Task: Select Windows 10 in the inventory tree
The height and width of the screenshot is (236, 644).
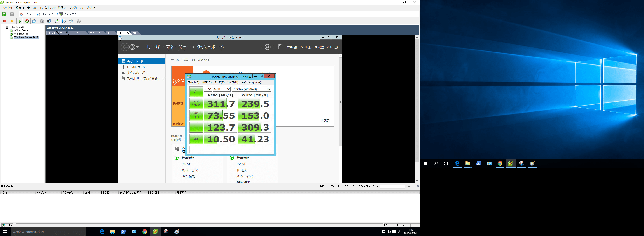Action: pos(21,34)
